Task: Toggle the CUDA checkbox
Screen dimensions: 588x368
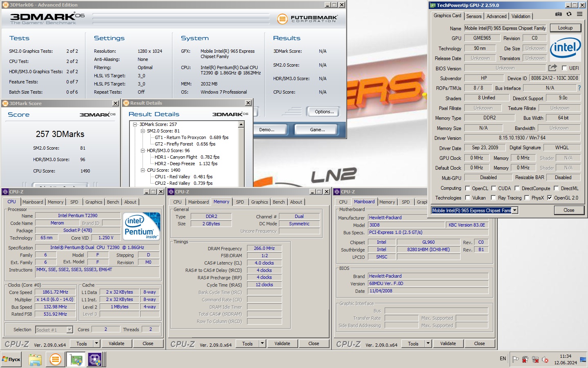Action: (494, 188)
